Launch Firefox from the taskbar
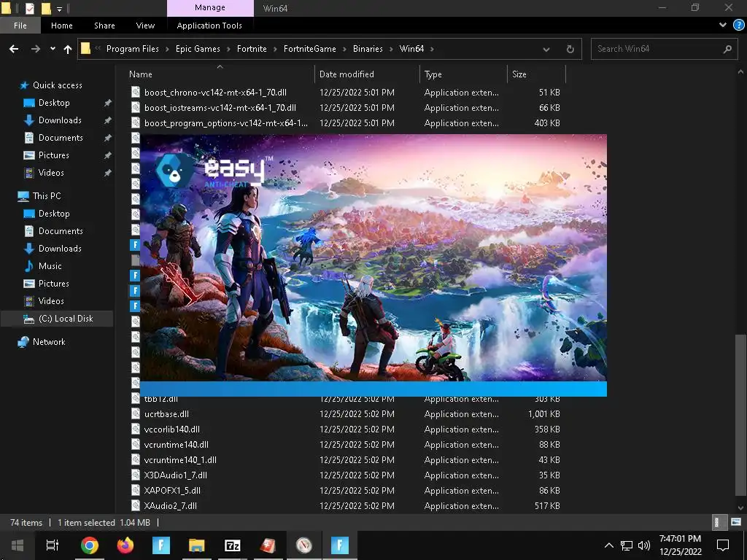Screen dimensions: 747x560 pos(125,545)
